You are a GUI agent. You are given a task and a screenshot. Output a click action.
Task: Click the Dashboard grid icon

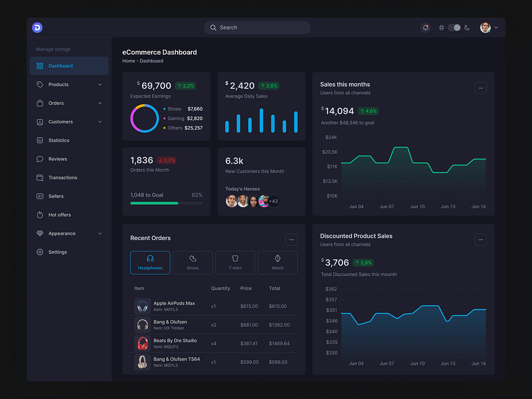tap(40, 66)
